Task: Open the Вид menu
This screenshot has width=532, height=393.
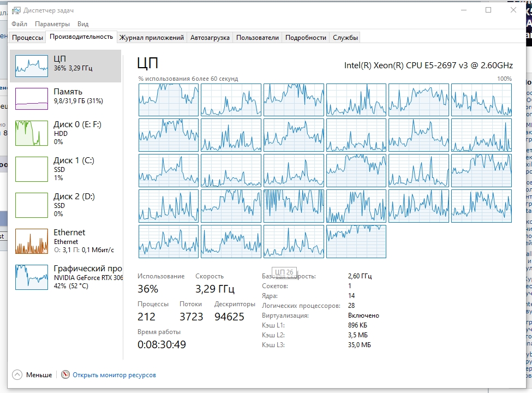Action: tap(83, 24)
